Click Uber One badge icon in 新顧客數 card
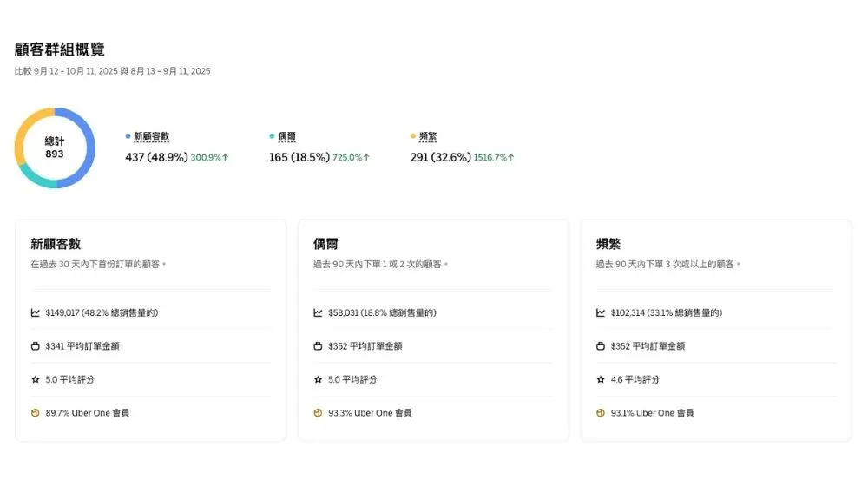 pyautogui.click(x=36, y=413)
